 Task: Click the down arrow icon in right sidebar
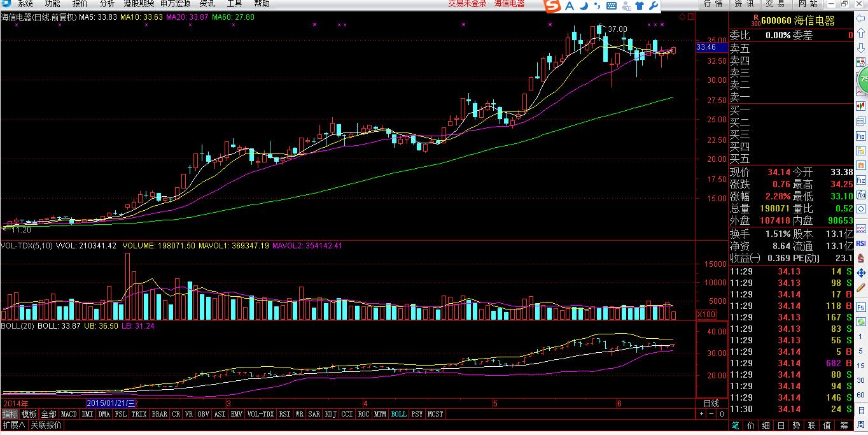[x=860, y=48]
